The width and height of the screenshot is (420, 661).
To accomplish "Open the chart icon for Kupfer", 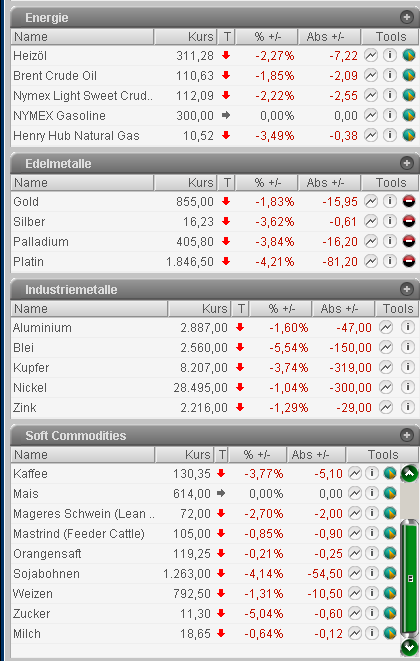I will click(x=386, y=367).
